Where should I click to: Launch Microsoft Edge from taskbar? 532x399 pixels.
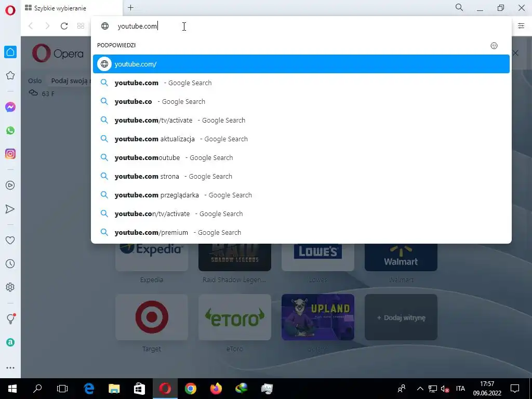89,389
